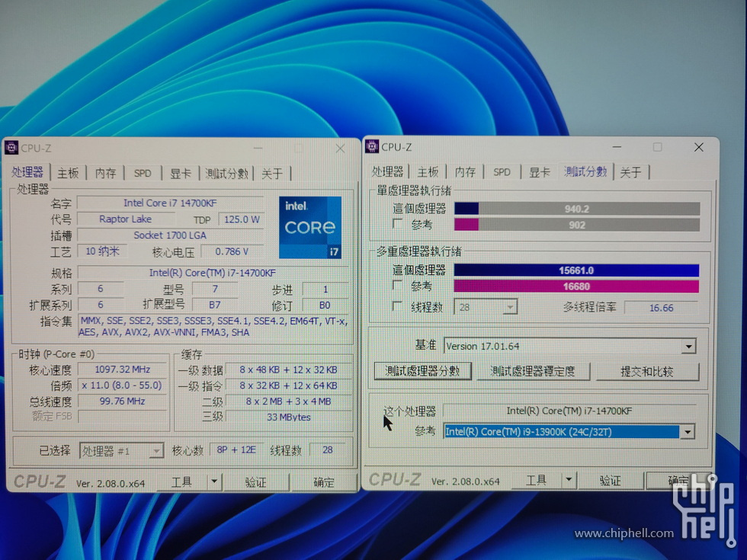Click 測試處理器穩定度 stress button

click(533, 371)
